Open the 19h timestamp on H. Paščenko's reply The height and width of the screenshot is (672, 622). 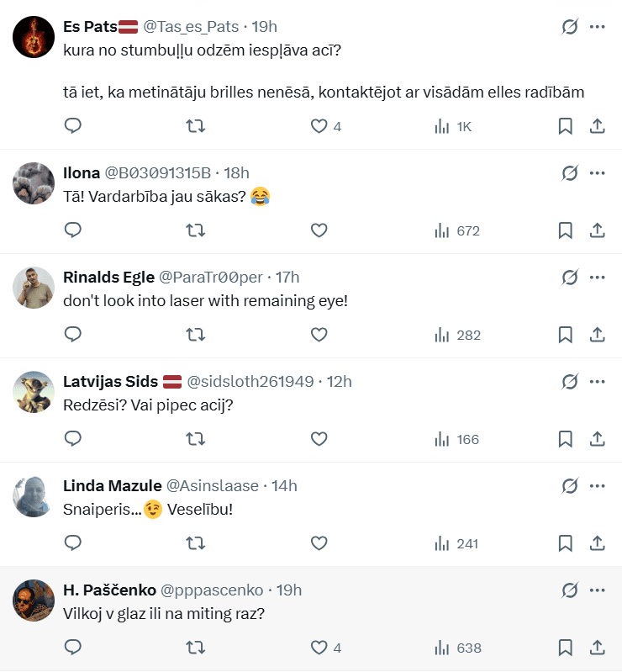pyautogui.click(x=289, y=590)
